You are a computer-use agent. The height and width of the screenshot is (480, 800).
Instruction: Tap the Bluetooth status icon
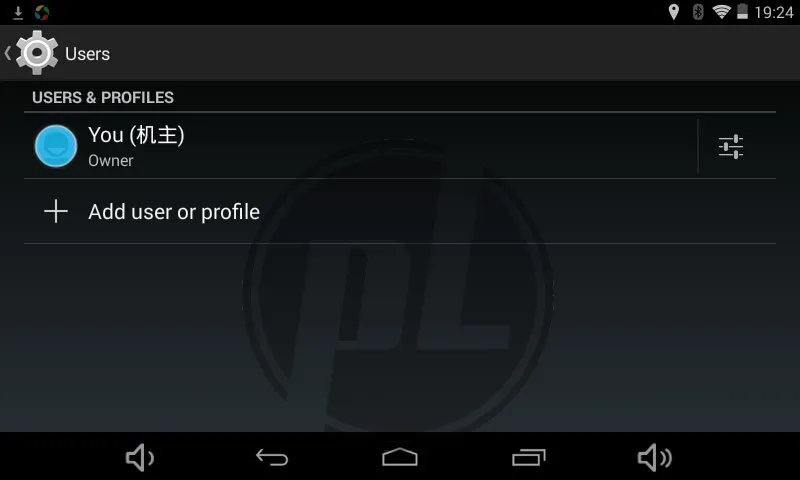pyautogui.click(x=697, y=12)
